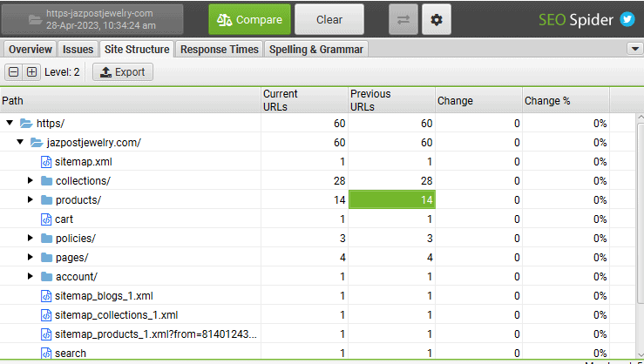
Task: Click the scrollbar up arrow
Action: click(641, 118)
